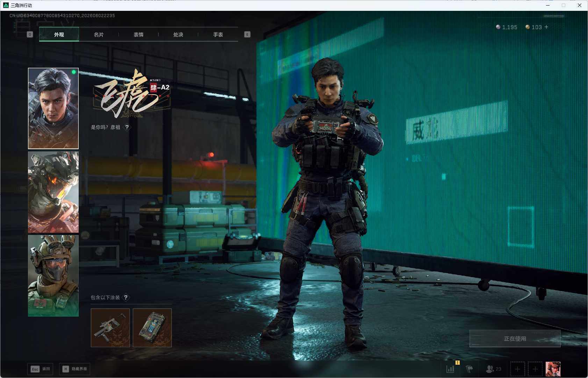Click the CN UID text at top
This screenshot has width=588, height=378.
62,15
